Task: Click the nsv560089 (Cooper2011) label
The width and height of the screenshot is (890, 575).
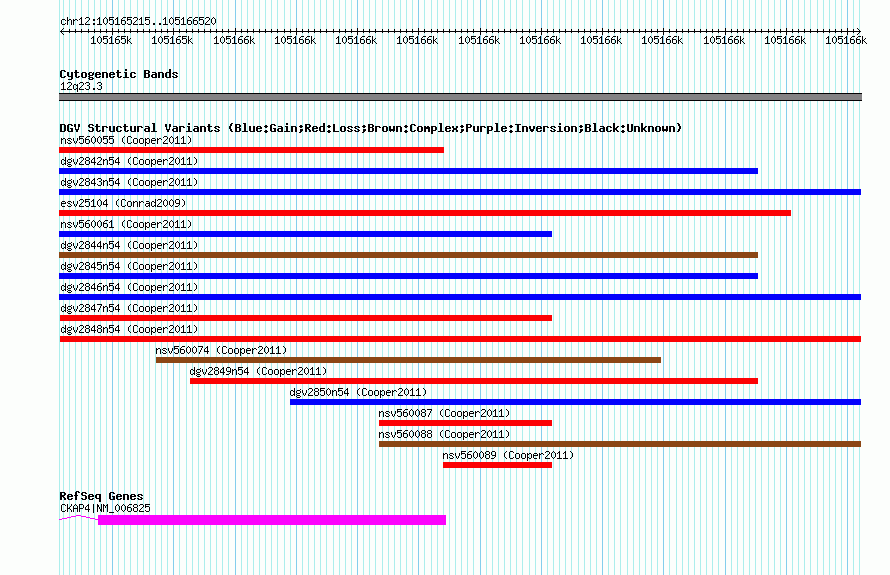Action: pyautogui.click(x=508, y=455)
